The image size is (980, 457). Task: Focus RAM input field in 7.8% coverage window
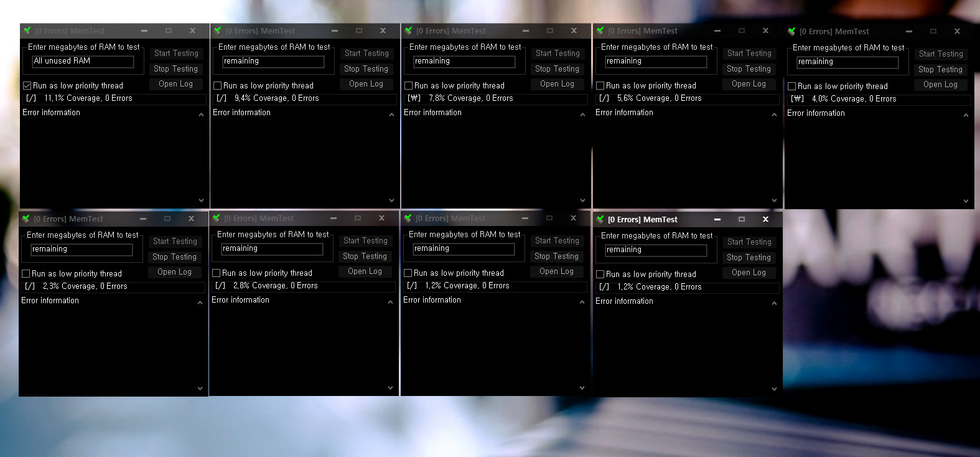464,61
